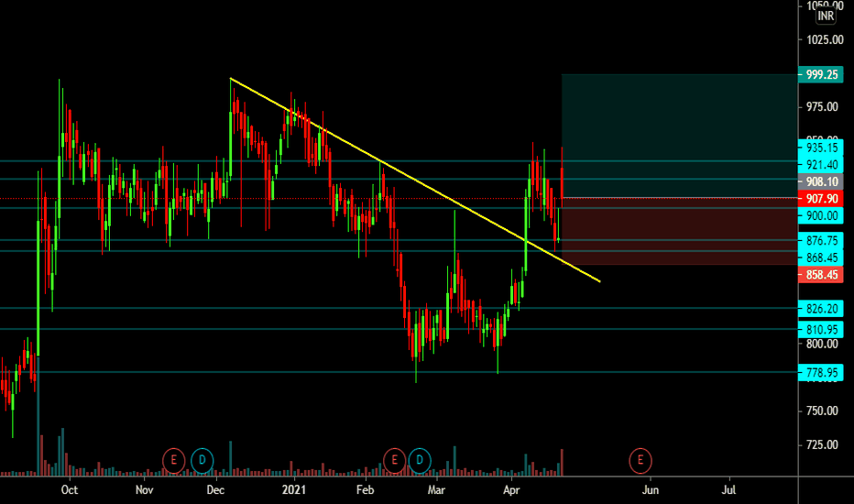Click the 800.00 price axis tick
Image resolution: width=854 pixels, height=504 pixels.
coord(822,344)
